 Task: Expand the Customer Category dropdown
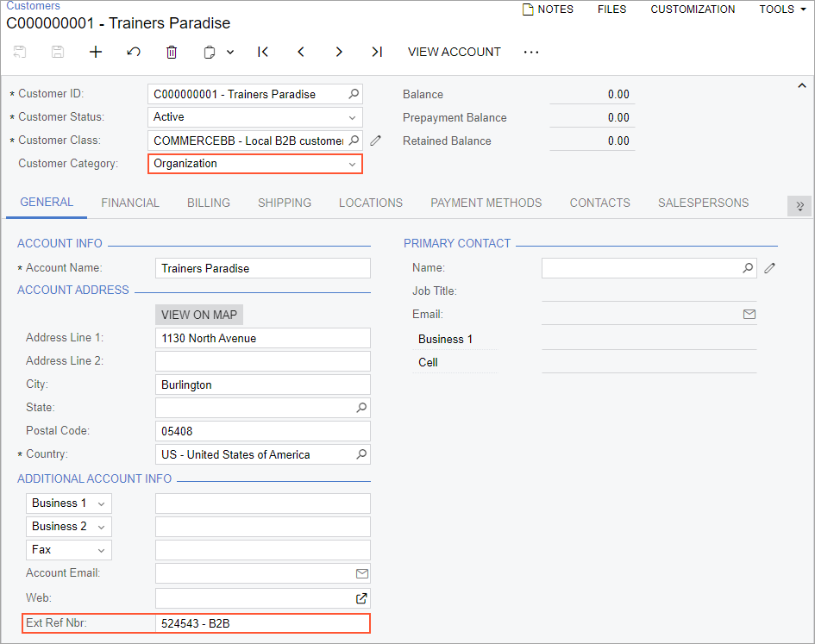click(352, 164)
